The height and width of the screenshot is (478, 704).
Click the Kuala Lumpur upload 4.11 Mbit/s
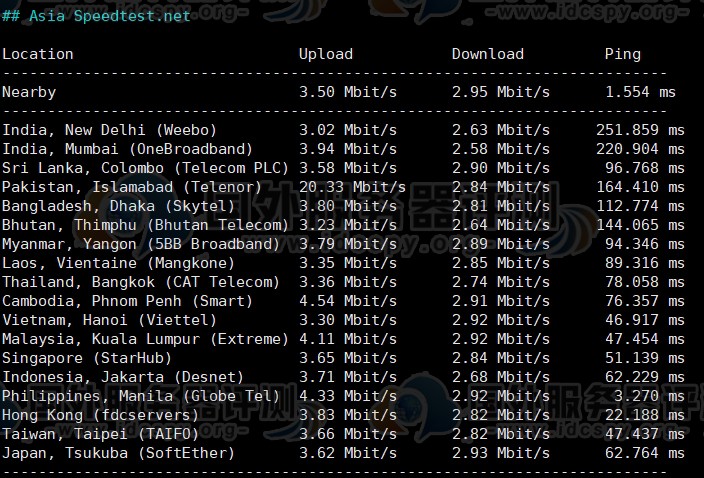(348, 339)
